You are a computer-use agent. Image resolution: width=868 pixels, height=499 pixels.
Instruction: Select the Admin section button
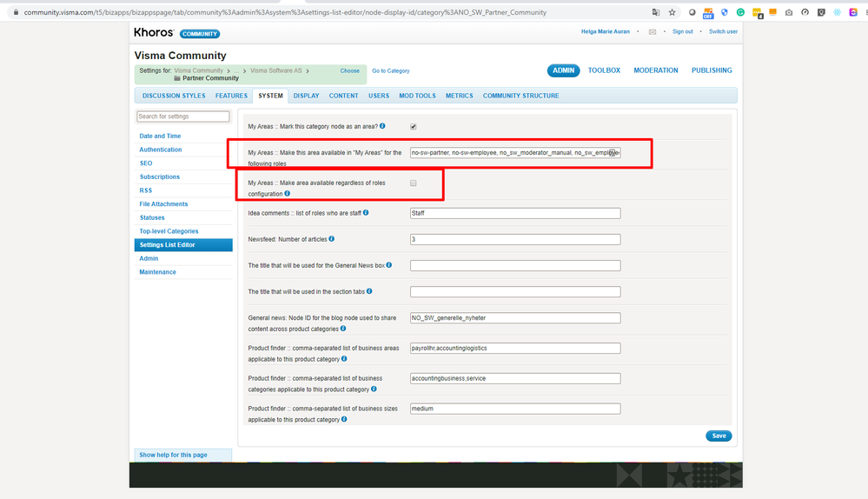tap(564, 70)
